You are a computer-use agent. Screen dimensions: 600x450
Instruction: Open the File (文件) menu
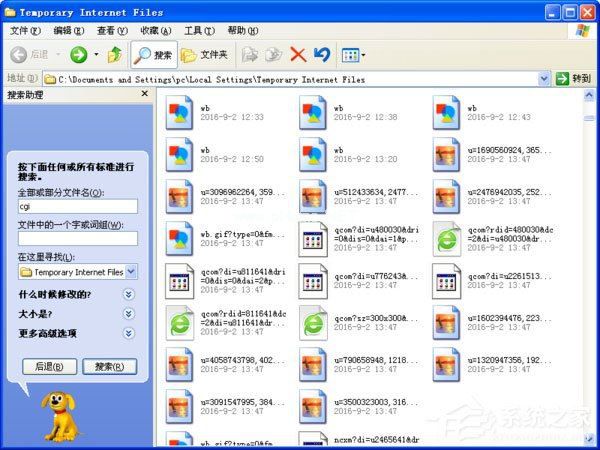point(25,31)
